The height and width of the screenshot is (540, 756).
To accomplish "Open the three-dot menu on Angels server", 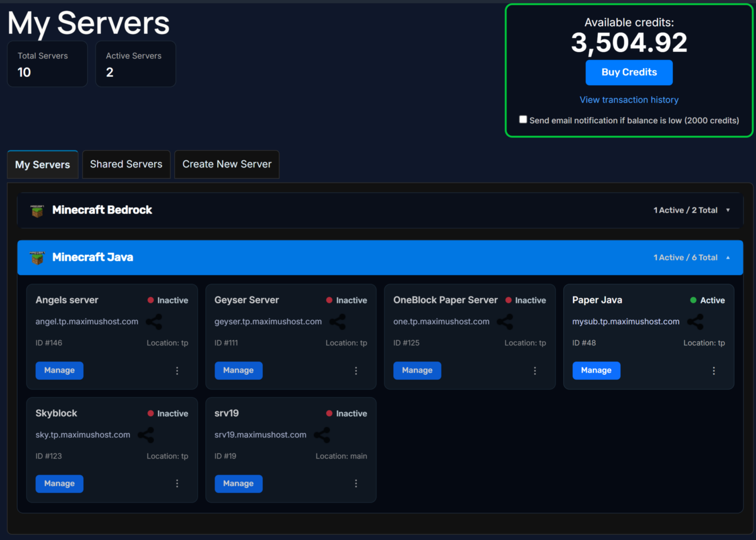I will coord(177,371).
